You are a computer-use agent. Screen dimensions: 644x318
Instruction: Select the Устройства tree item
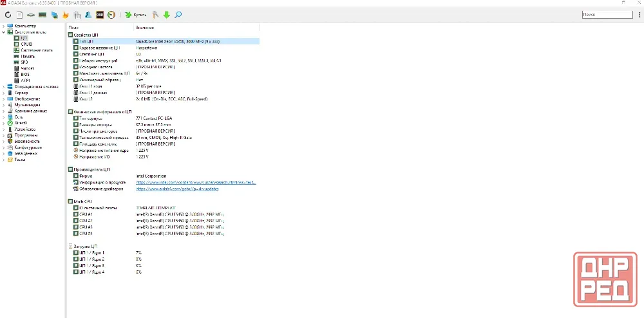click(x=24, y=129)
